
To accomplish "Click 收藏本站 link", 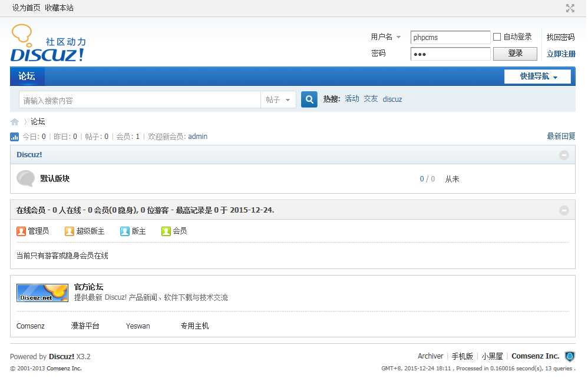I will click(60, 8).
